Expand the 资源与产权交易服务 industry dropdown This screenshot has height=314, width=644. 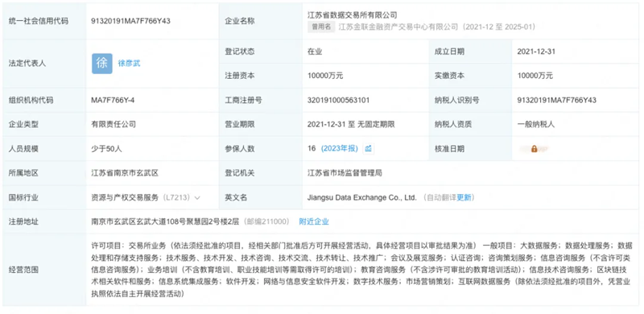point(197,198)
